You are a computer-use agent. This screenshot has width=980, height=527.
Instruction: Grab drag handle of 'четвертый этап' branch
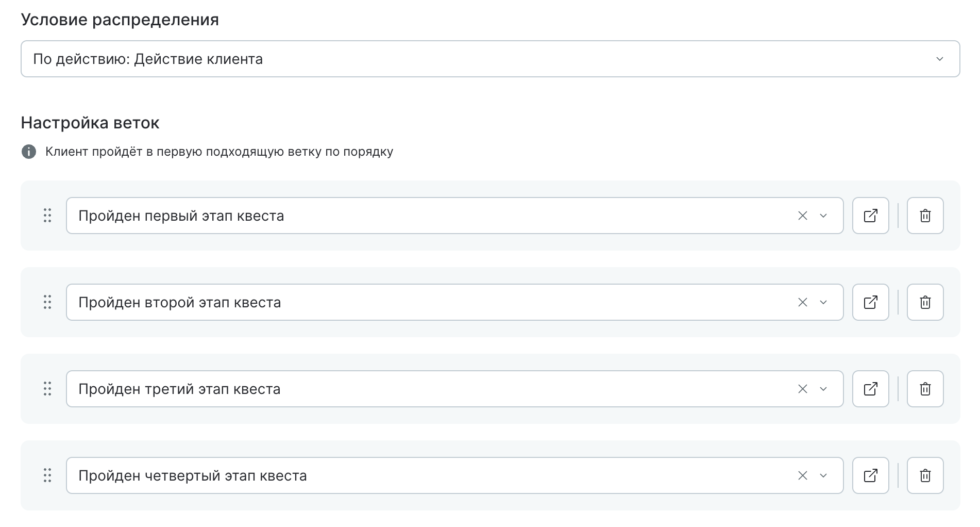click(x=47, y=475)
